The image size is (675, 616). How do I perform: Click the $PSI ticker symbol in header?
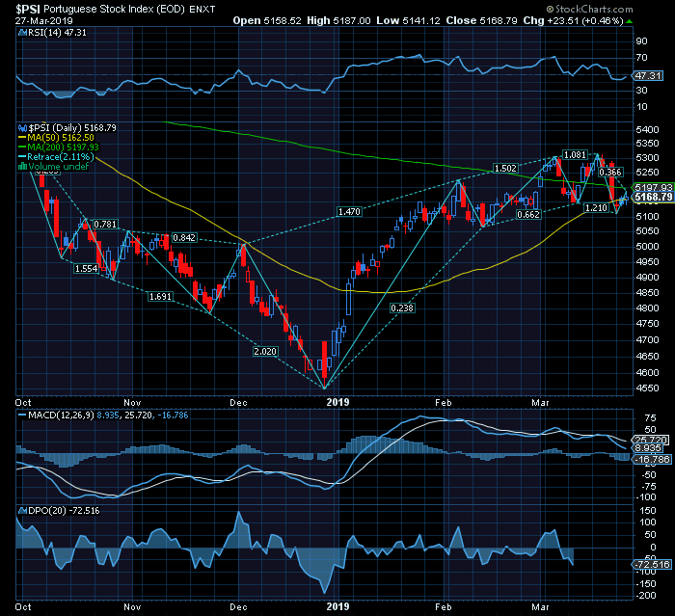coord(29,7)
